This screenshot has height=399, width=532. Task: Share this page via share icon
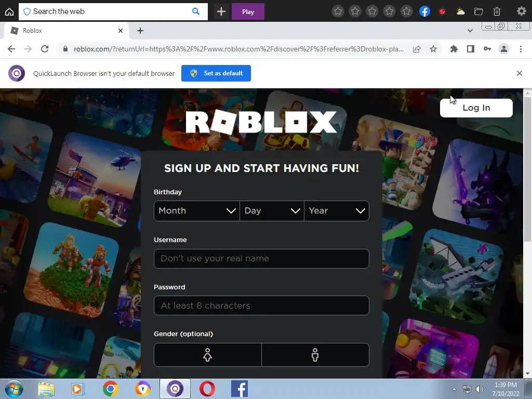417,49
